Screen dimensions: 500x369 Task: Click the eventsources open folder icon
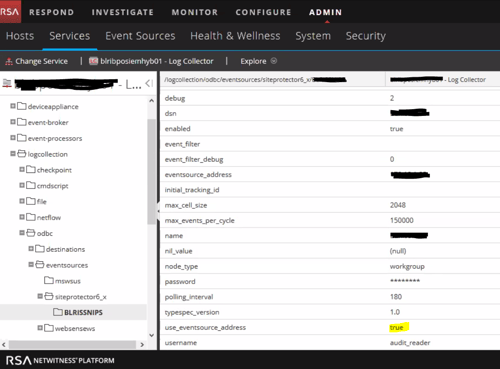(x=40, y=265)
